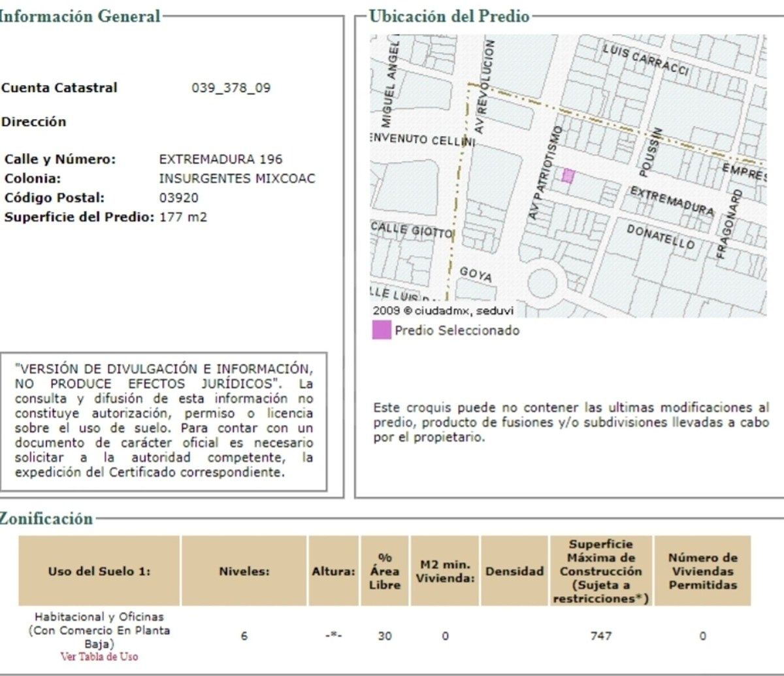Click the Número de Viviendas Permitidas header

pos(702,571)
